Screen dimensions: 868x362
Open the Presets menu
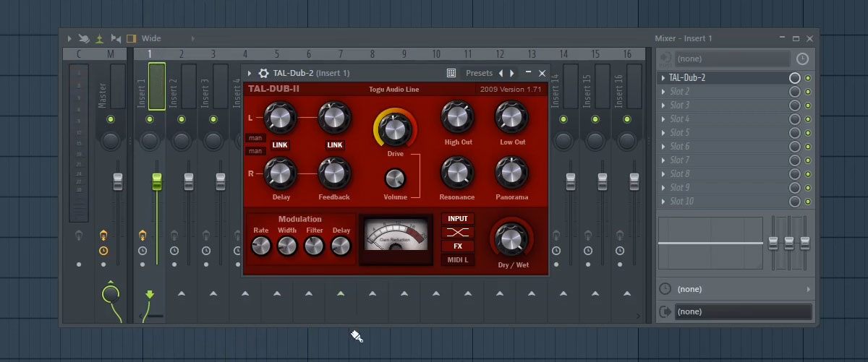tap(479, 73)
